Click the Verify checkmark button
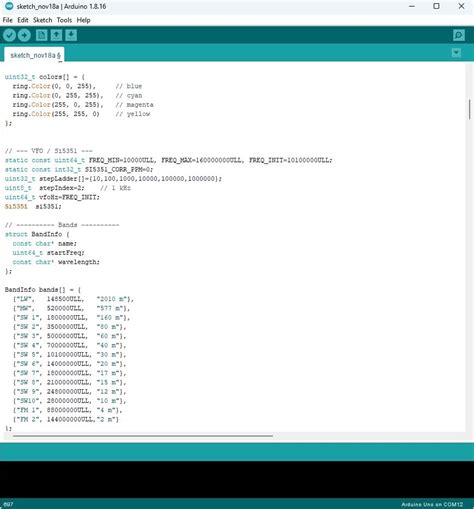This screenshot has width=474, height=509. (x=9, y=35)
